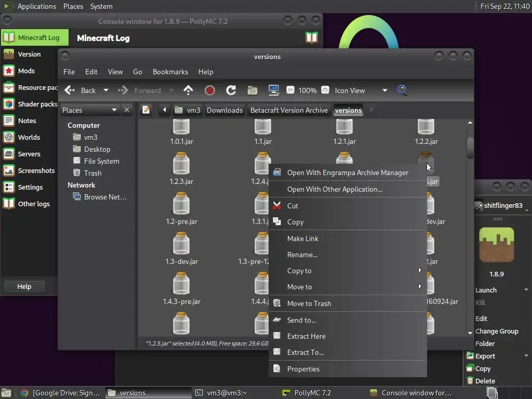Toggle the location edit pencil icon
Image resolution: width=532 pixels, height=399 pixels.
click(146, 110)
